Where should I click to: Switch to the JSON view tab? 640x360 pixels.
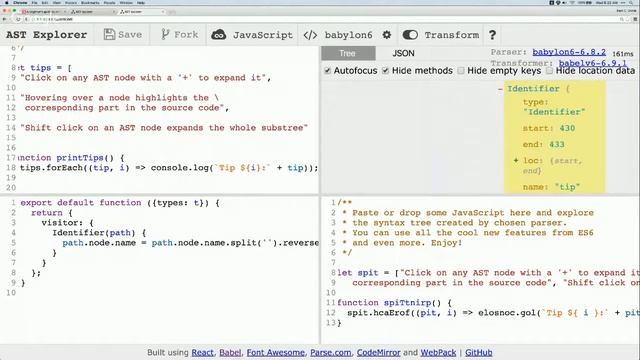coord(403,53)
